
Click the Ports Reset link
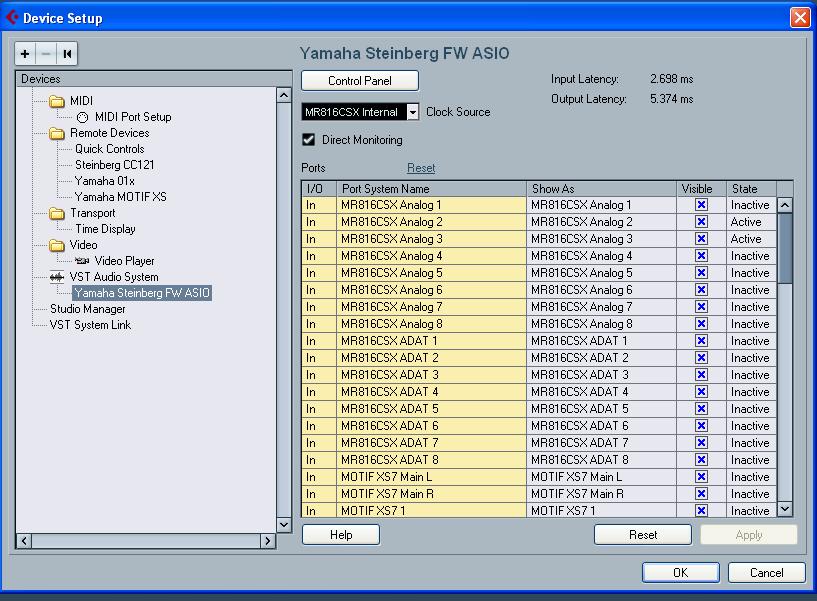coord(420,168)
